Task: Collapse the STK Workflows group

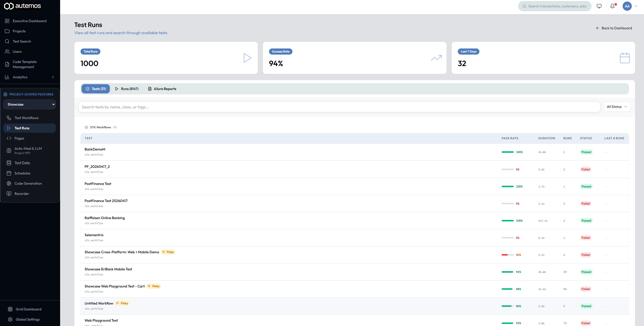Action: pos(101,127)
